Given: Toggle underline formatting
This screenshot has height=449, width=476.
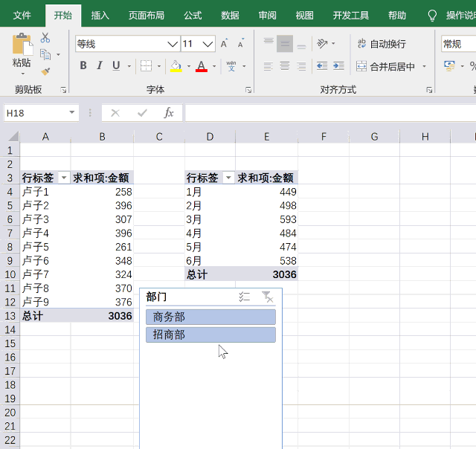Looking at the screenshot, I should pos(116,65).
